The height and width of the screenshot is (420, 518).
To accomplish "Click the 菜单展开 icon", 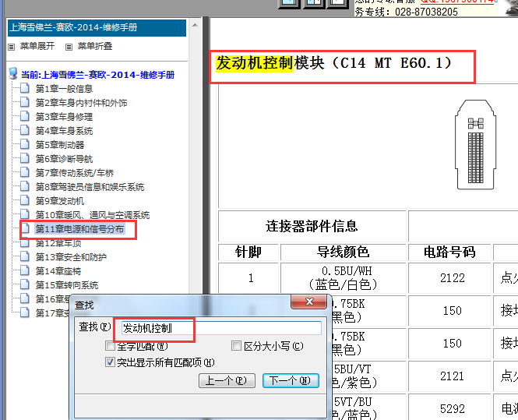I will [x=11, y=47].
